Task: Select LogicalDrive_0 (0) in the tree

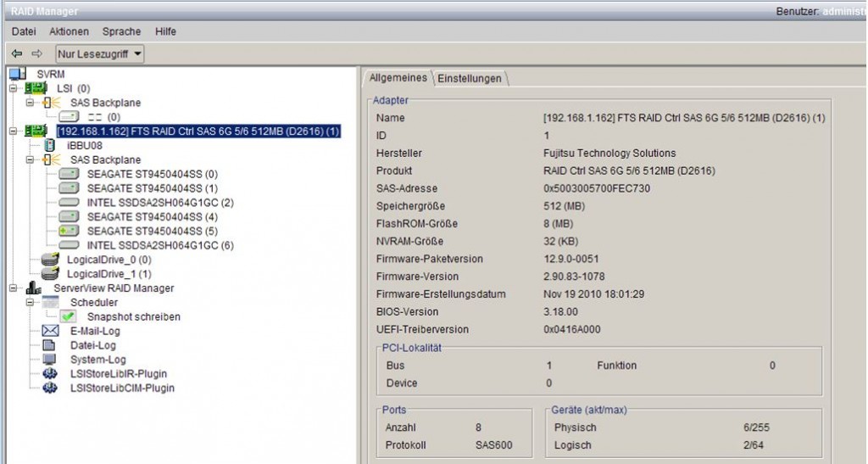Action: pos(109,260)
